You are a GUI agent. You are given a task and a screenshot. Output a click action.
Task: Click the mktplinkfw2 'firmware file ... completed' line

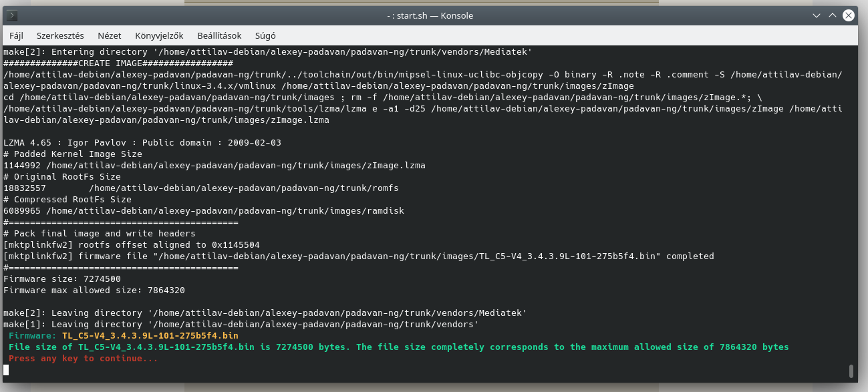tap(359, 256)
